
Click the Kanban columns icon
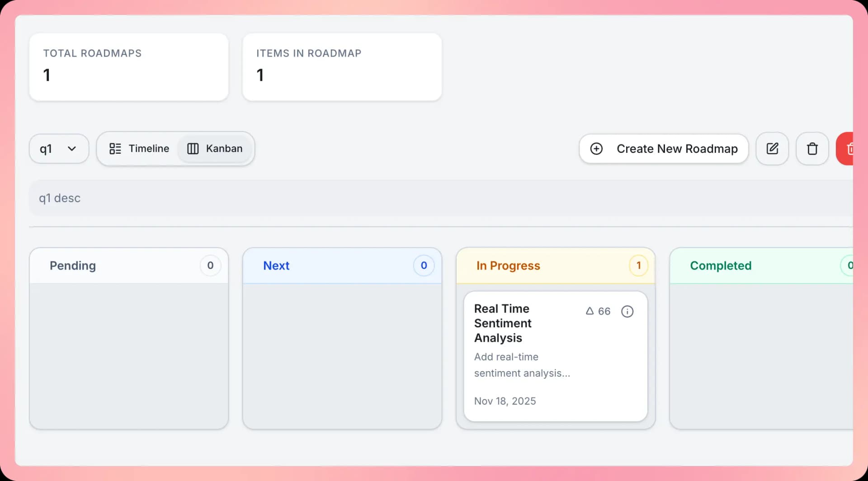(193, 149)
